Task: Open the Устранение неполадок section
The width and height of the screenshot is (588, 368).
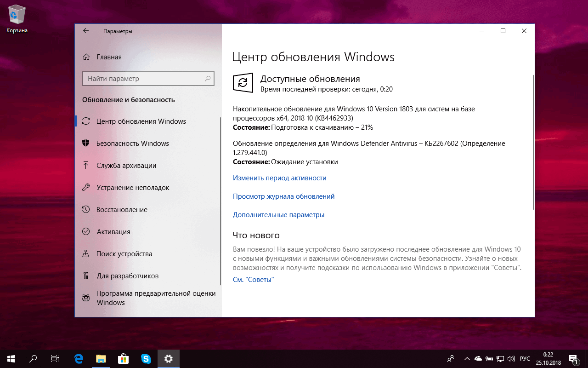Action: [133, 187]
